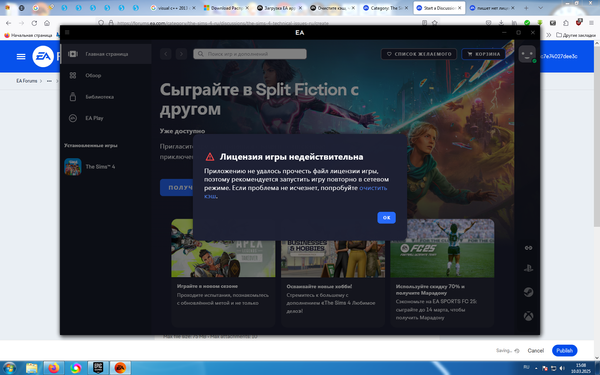Open the FC25 Maradona promo card image
This screenshot has width=600, height=375.
442,248
